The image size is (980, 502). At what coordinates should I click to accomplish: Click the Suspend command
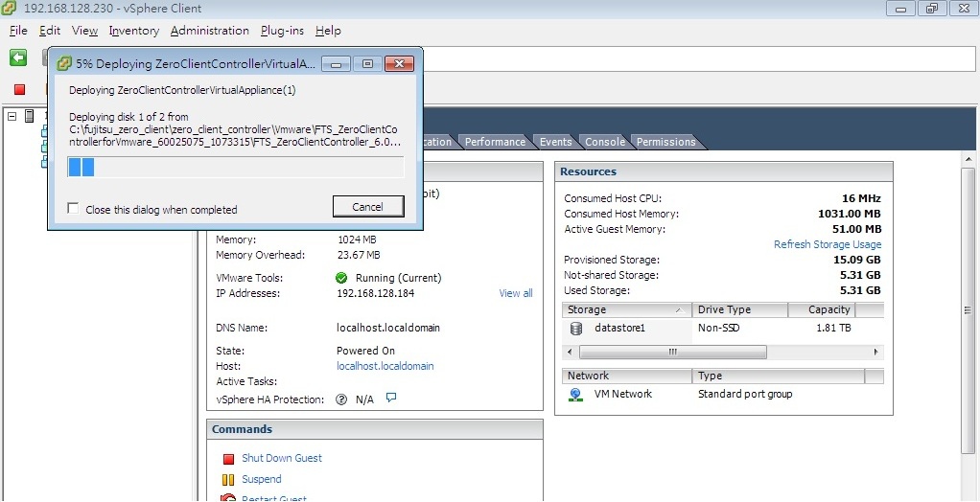pyautogui.click(x=261, y=479)
